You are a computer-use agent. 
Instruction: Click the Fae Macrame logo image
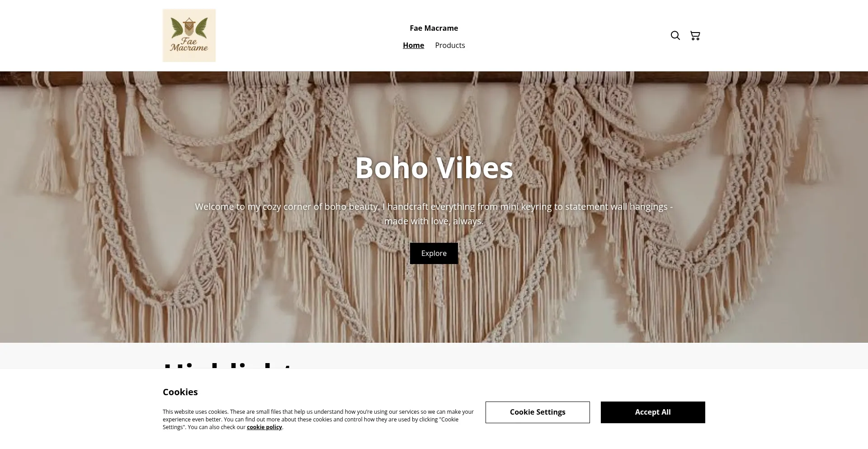189,35
